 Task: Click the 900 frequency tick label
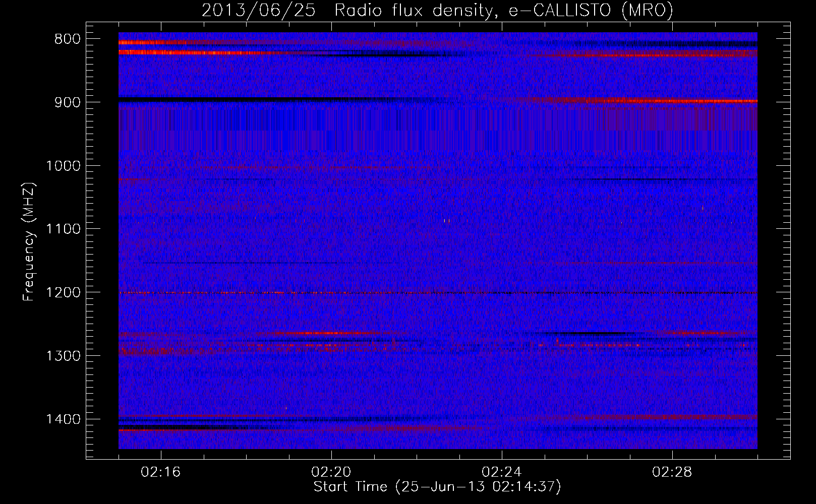pyautogui.click(x=67, y=102)
